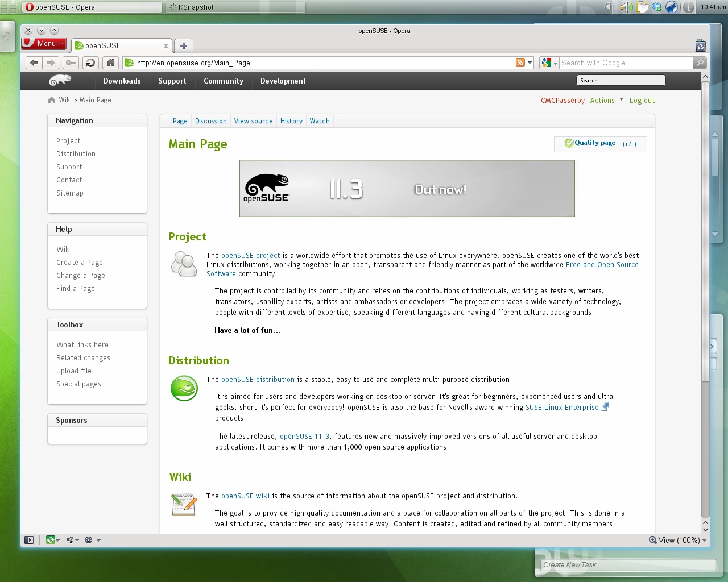Toggle the side panel at bottom left
The image size is (728, 582).
[x=29, y=540]
